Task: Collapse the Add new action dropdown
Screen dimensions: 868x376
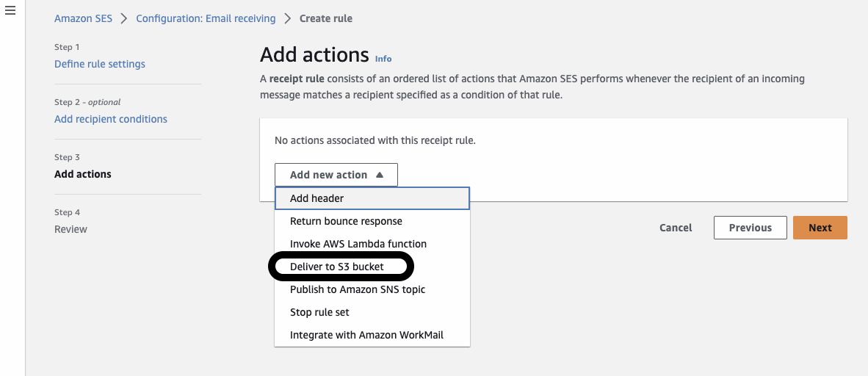Action: pyautogui.click(x=336, y=175)
